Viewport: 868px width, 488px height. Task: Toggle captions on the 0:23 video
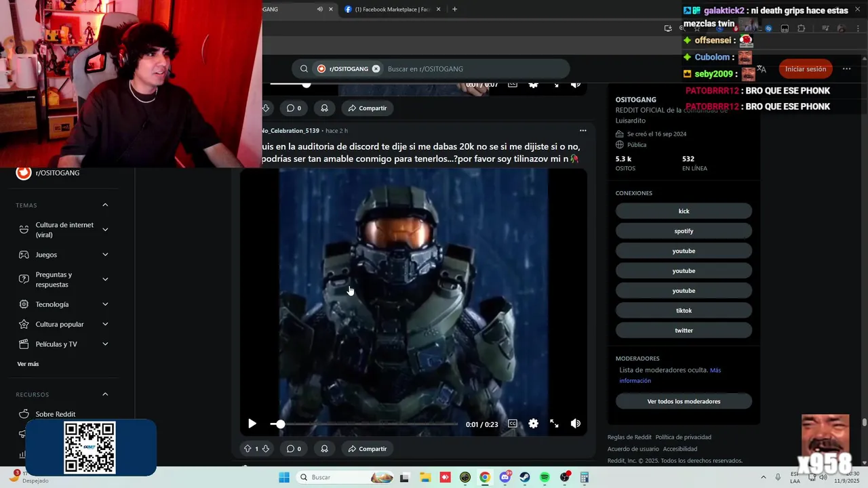point(513,424)
